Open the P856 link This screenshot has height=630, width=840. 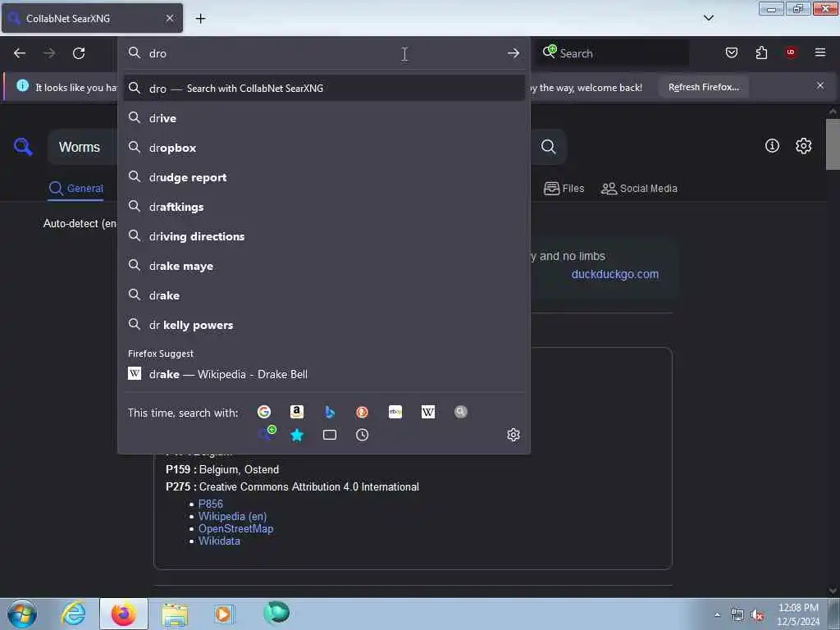point(211,504)
